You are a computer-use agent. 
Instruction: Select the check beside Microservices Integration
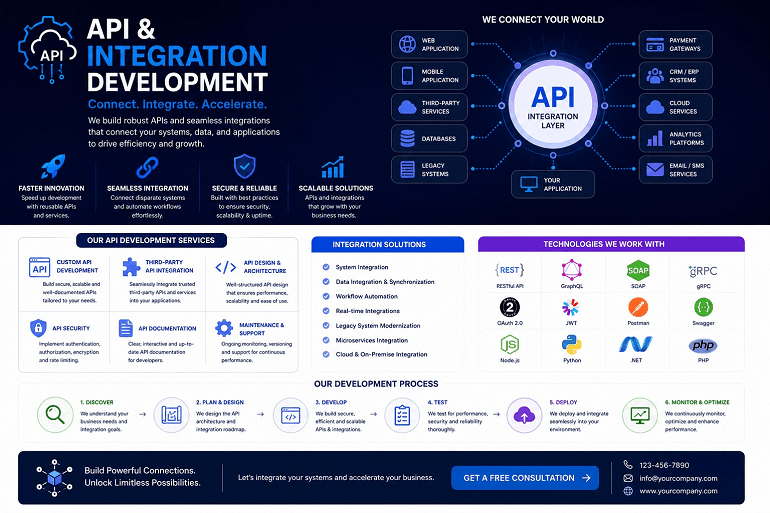tap(326, 340)
